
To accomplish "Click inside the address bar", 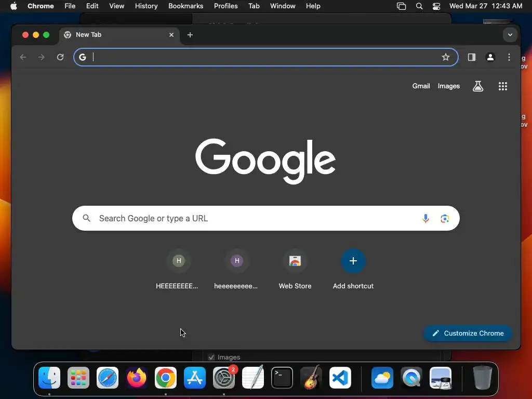I will 265,57.
